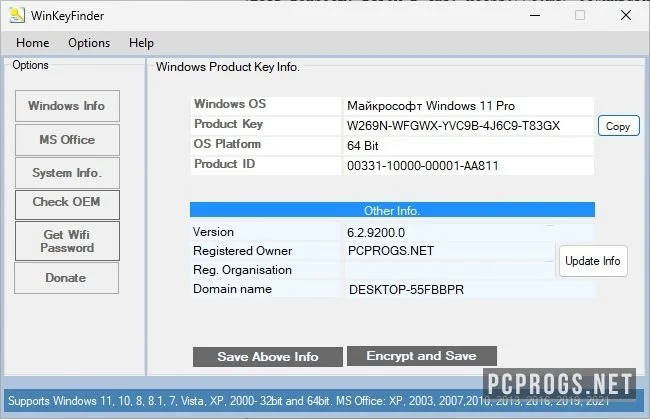Click Save Above Info
The width and height of the screenshot is (650, 419).
(x=268, y=356)
